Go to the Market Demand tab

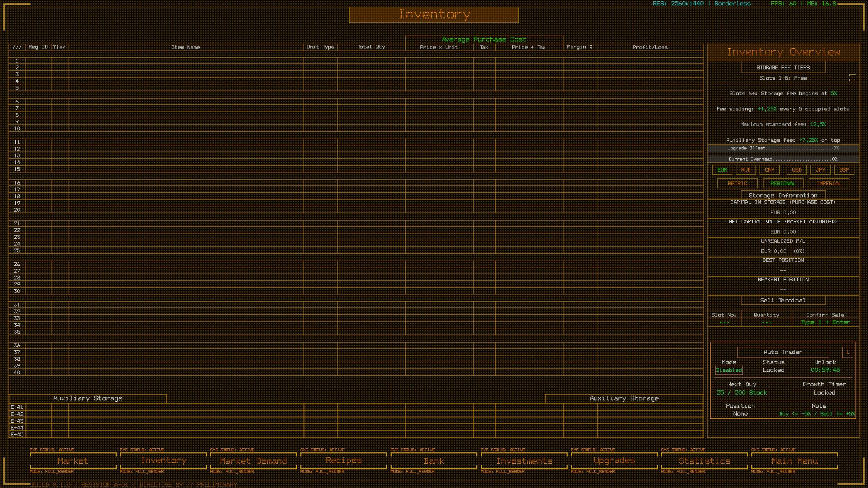(x=253, y=461)
